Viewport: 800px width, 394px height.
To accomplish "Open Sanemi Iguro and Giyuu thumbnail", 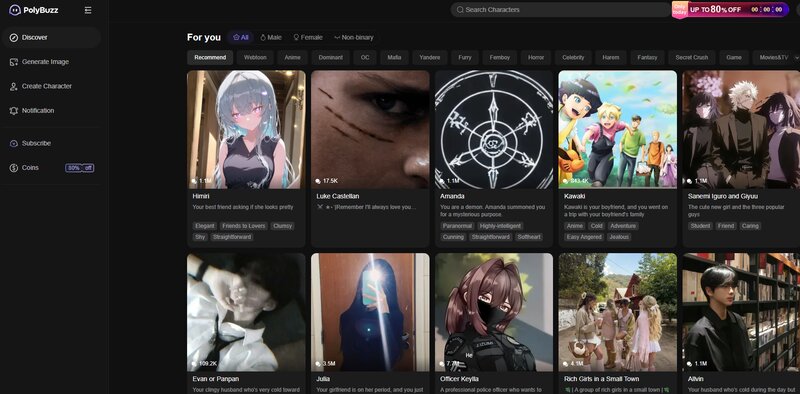I will point(741,130).
